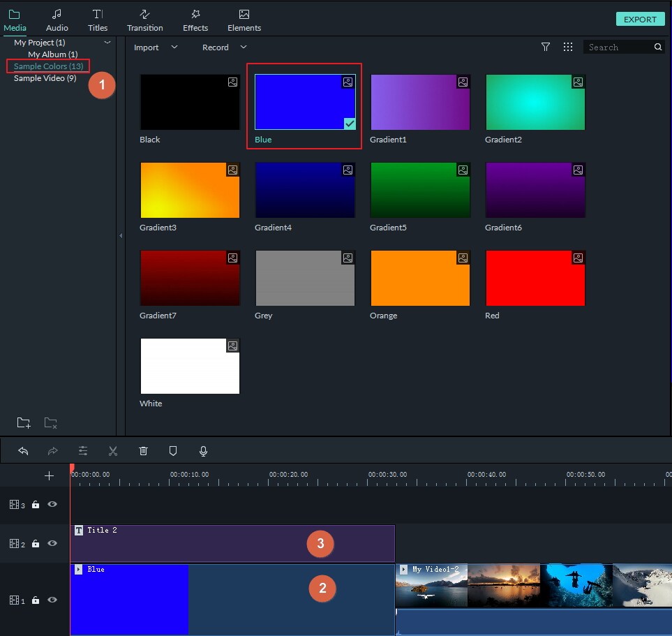The width and height of the screenshot is (672, 636).
Task: Toggle lock on track 2
Action: coord(36,543)
